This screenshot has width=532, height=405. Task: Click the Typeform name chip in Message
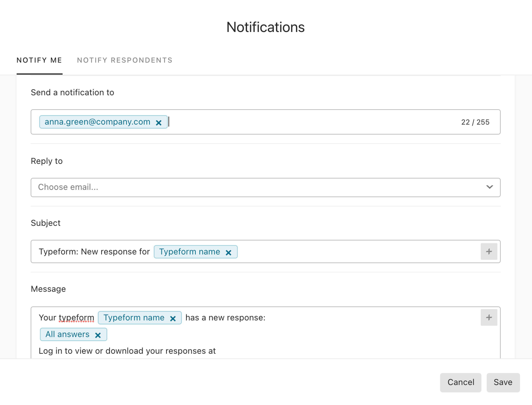click(134, 318)
